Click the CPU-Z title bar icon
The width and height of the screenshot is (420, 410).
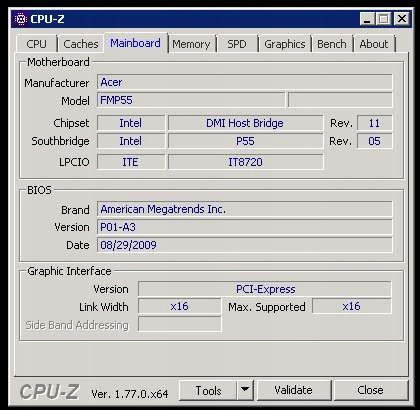[x=21, y=19]
